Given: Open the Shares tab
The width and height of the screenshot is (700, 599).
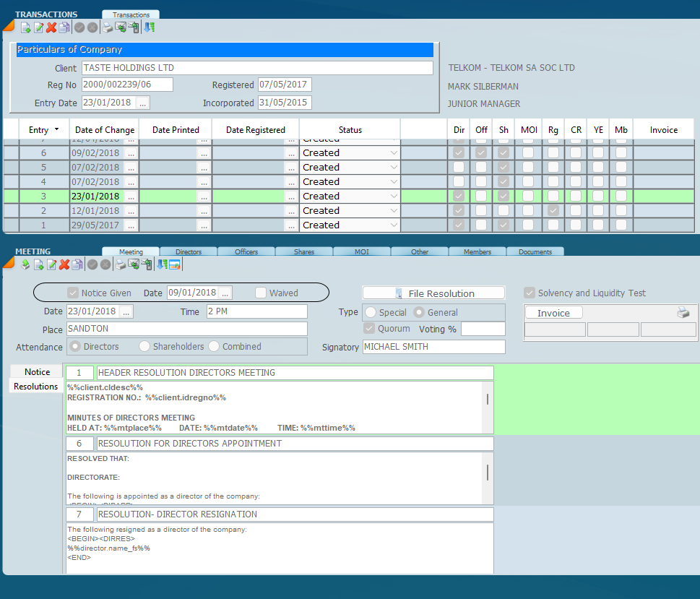Looking at the screenshot, I should pyautogui.click(x=304, y=252).
